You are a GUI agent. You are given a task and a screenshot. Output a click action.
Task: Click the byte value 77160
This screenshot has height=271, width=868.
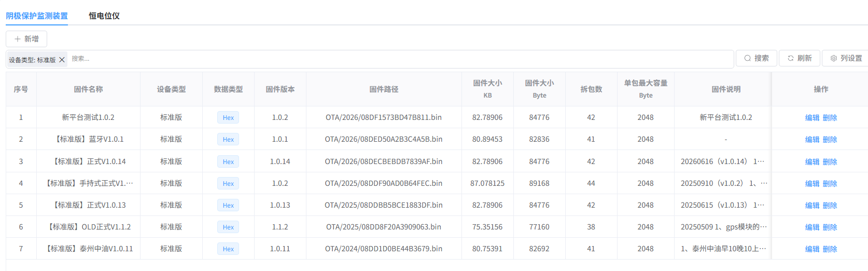tap(539, 227)
